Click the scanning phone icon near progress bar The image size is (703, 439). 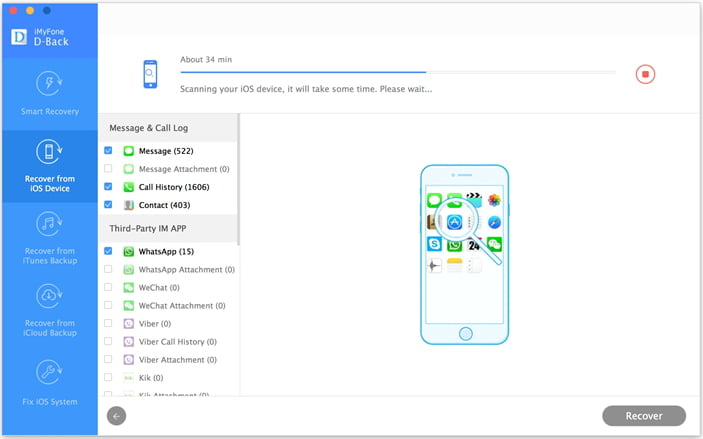(150, 74)
